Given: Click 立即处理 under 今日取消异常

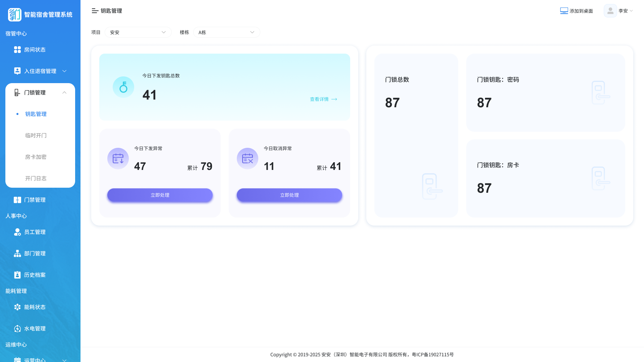Looking at the screenshot, I should pos(289,195).
